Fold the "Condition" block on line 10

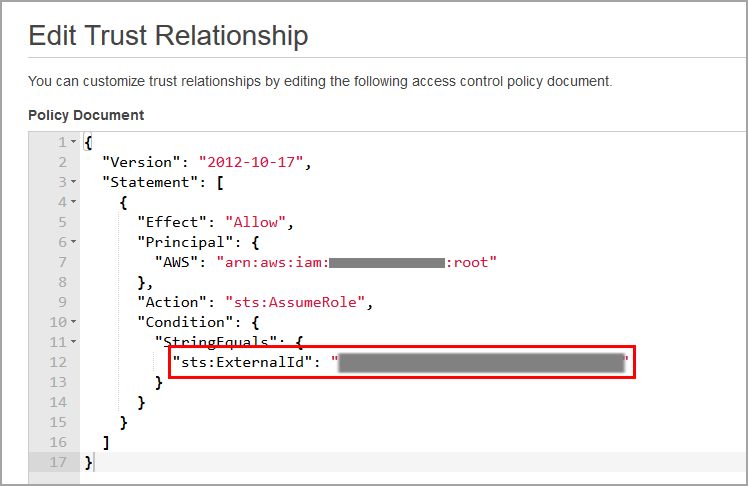coord(73,322)
